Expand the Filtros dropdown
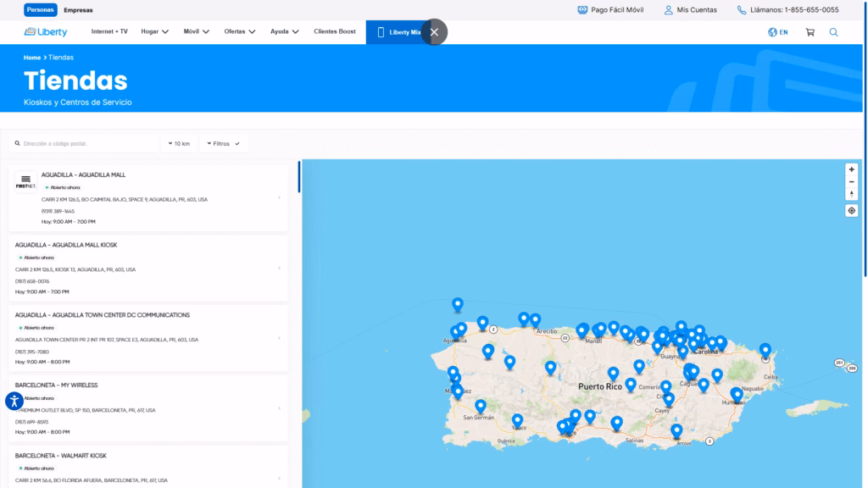This screenshot has height=488, width=868. click(x=225, y=144)
